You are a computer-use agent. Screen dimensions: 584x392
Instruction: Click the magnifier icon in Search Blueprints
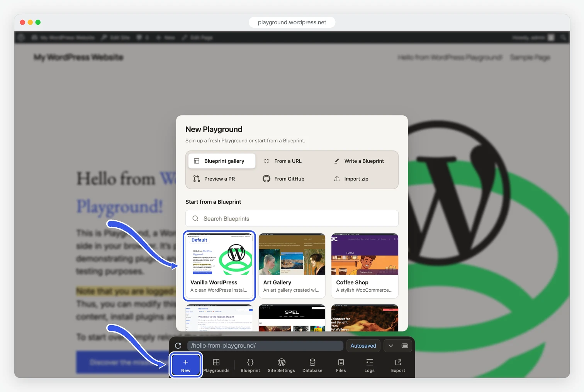[x=195, y=218]
